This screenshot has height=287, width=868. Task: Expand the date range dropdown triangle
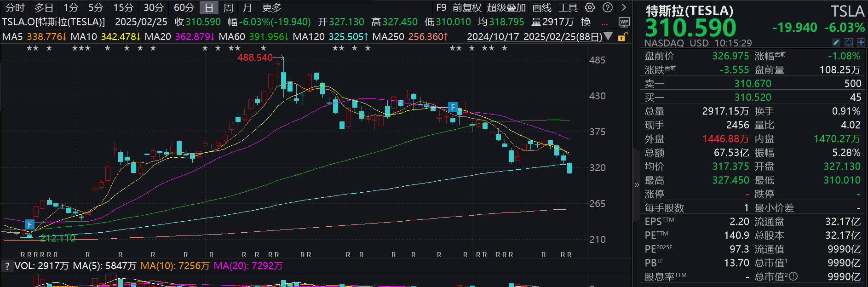pyautogui.click(x=608, y=36)
